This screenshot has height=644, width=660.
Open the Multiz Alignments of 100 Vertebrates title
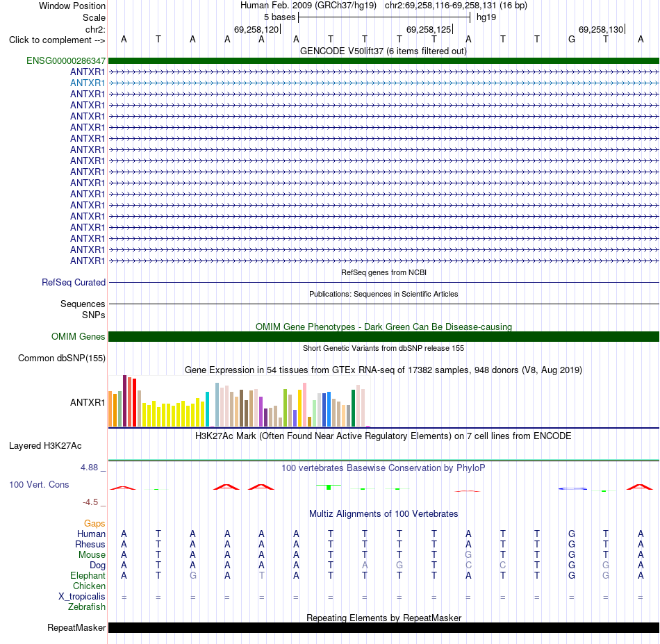tap(383, 513)
